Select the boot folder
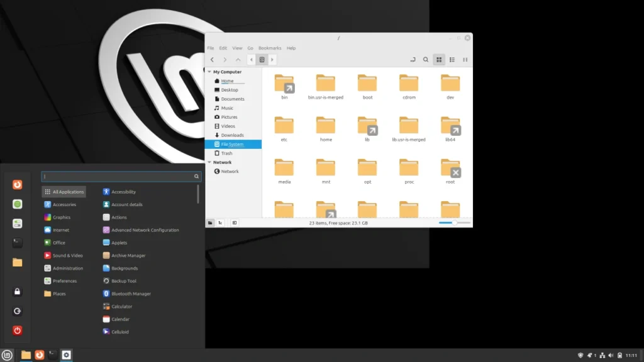Viewport: 644px width, 362px height. [x=367, y=86]
